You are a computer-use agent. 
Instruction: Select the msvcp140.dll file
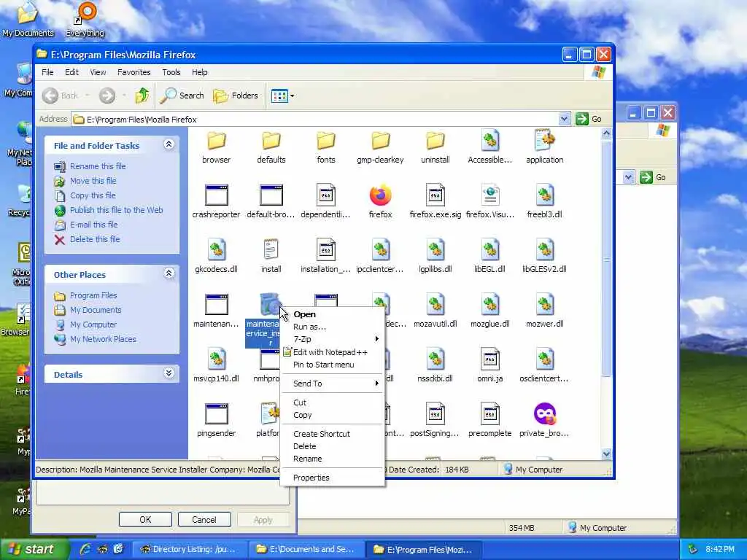[216, 359]
